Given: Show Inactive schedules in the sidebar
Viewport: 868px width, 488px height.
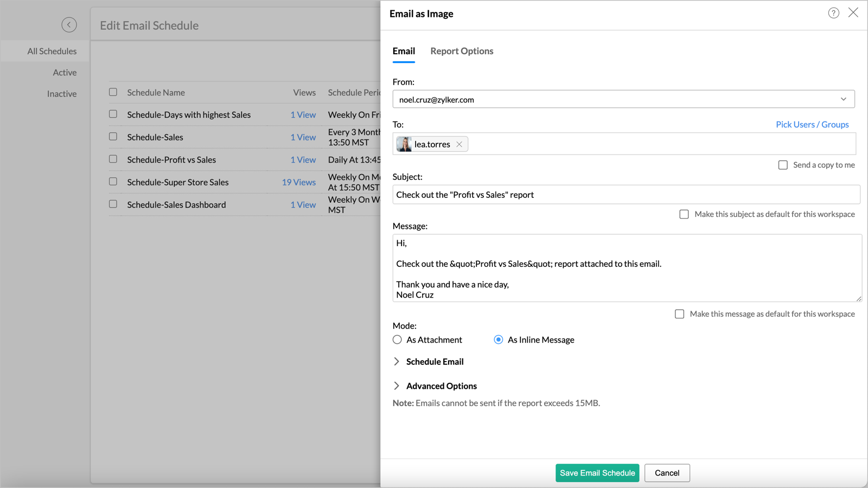Looking at the screenshot, I should coord(62,93).
